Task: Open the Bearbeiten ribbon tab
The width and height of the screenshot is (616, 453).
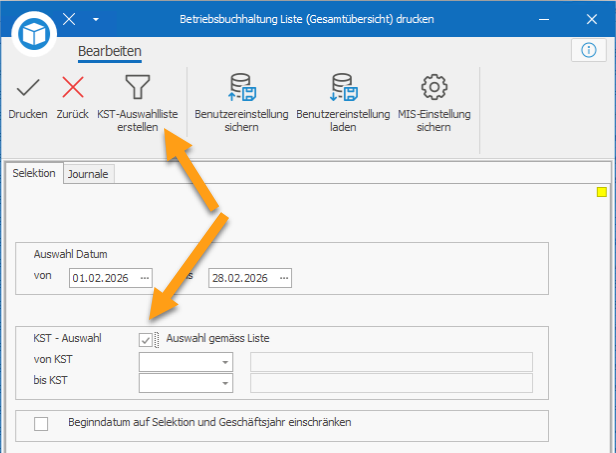Action: coord(109,51)
